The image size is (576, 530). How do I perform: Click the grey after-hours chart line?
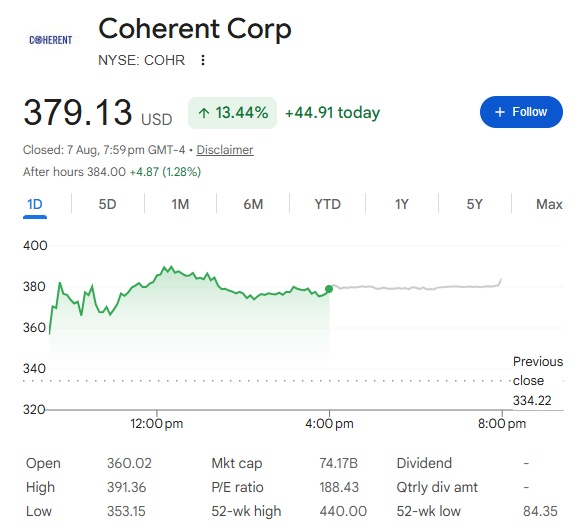coord(415,287)
